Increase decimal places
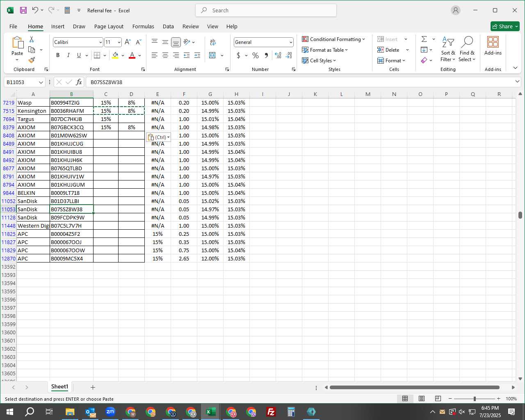This screenshot has height=420, width=525. click(278, 55)
